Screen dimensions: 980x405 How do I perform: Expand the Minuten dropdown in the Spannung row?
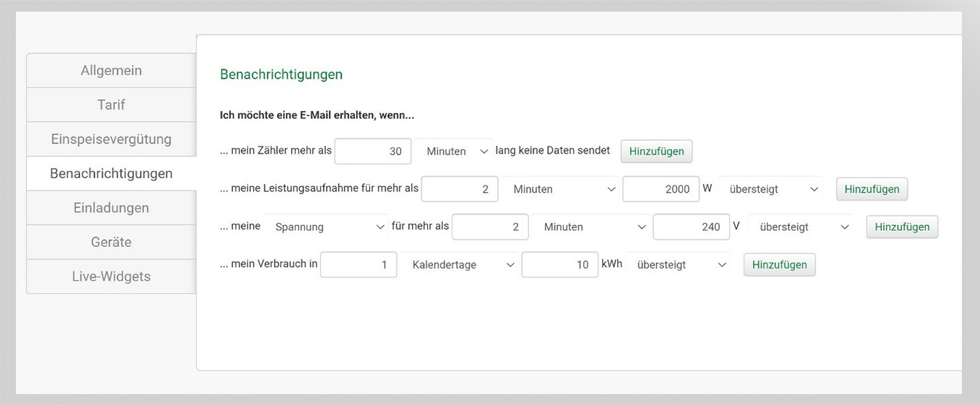pos(593,227)
